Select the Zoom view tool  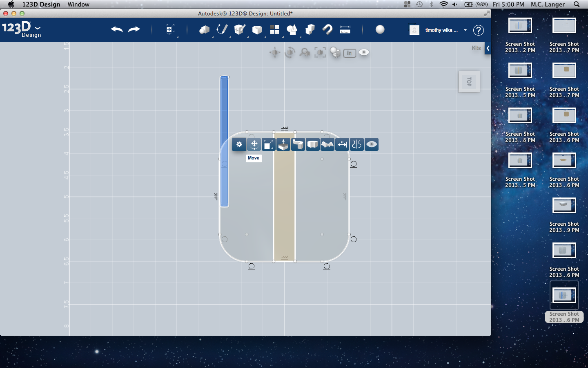305,52
